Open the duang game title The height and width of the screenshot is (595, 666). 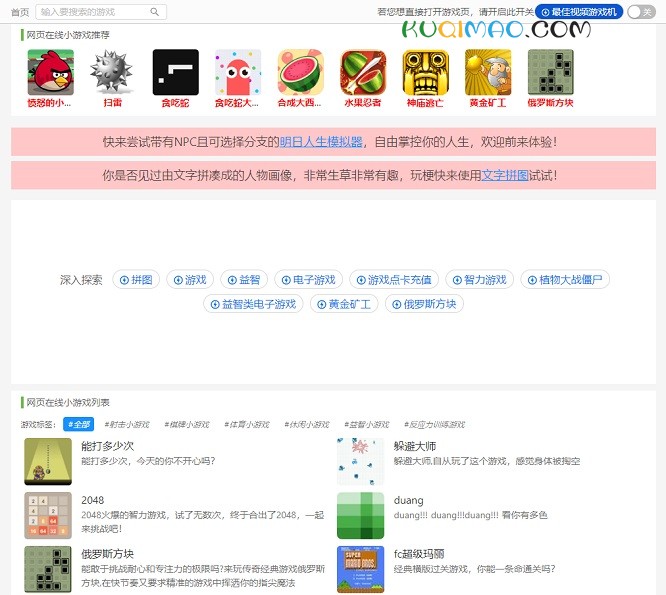(408, 500)
